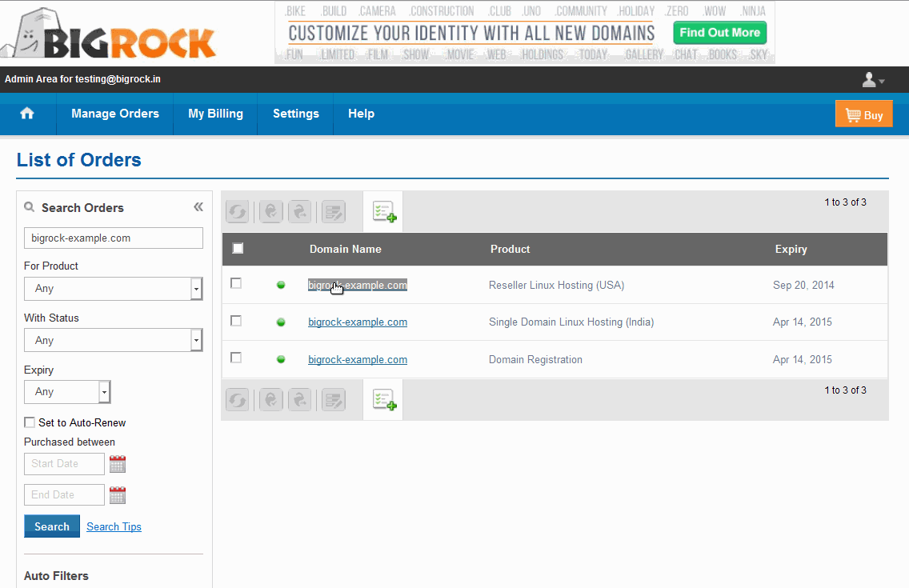Screen dimensions: 909x588
Task: Click the top toolbar transfer-in icon
Action: 270,212
